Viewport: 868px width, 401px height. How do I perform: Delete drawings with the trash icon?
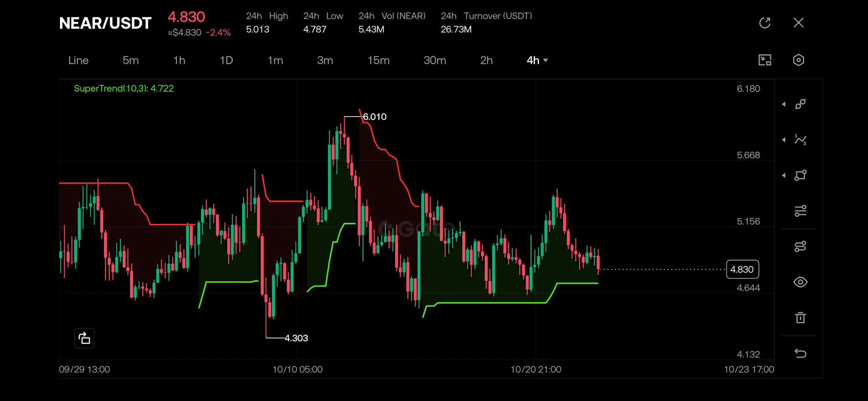pyautogui.click(x=801, y=318)
